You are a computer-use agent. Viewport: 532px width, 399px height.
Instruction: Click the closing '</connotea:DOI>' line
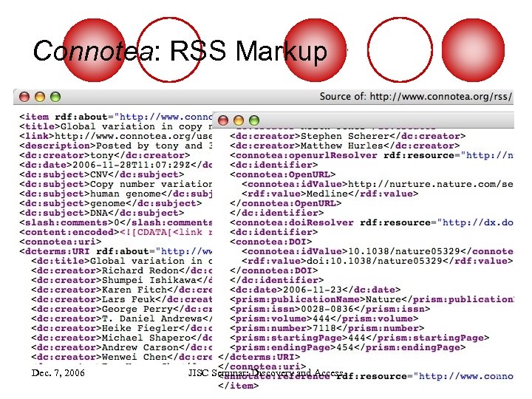(x=274, y=270)
